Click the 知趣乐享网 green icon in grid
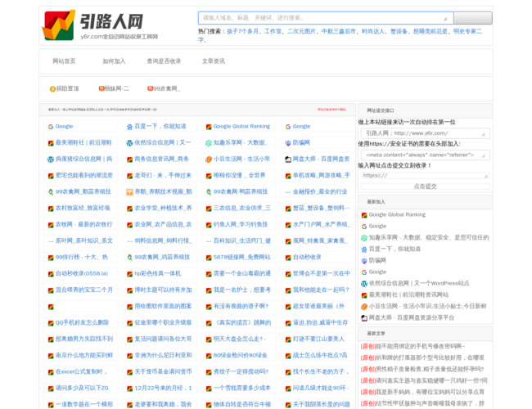 click(209, 143)
